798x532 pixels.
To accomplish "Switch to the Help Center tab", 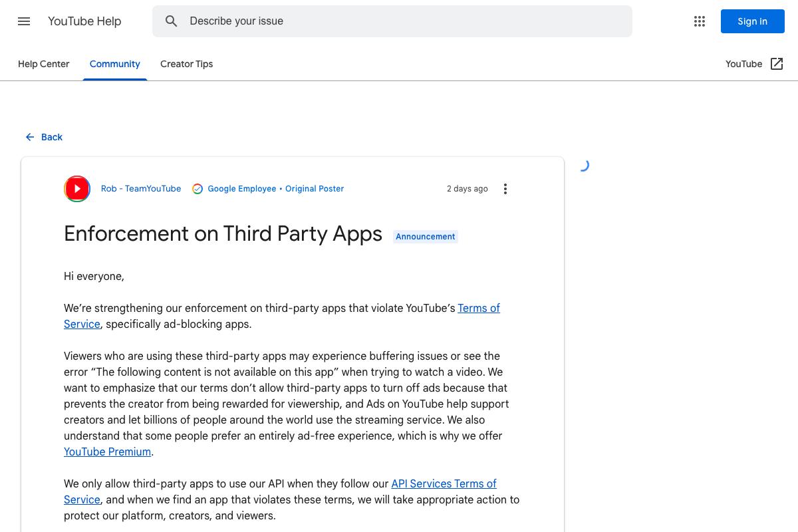I will [x=44, y=64].
